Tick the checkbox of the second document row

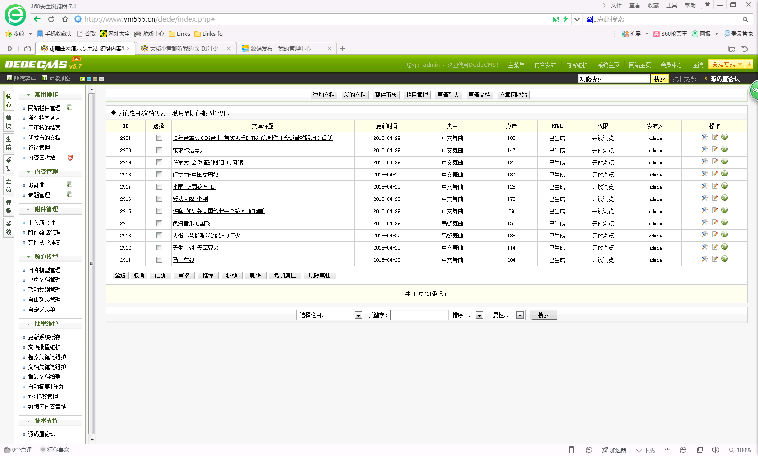click(159, 150)
